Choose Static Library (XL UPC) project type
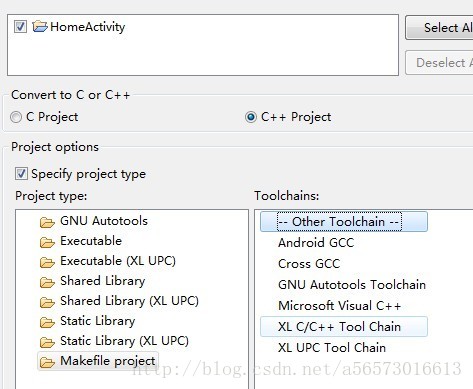473x389 pixels. tap(124, 341)
